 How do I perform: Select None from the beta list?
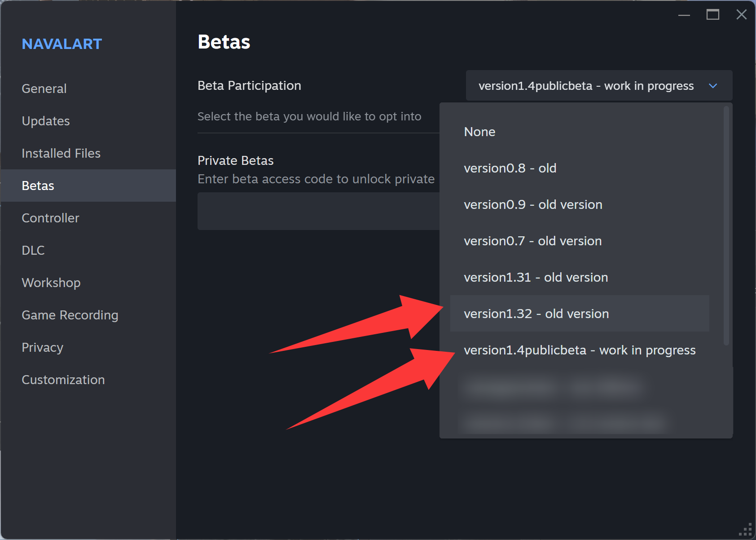click(479, 132)
